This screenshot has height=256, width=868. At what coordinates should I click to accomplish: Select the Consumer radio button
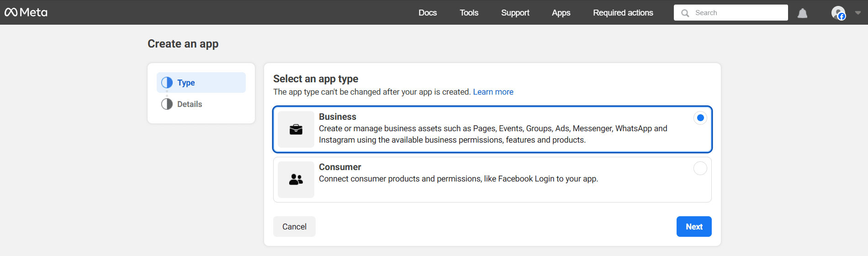700,168
